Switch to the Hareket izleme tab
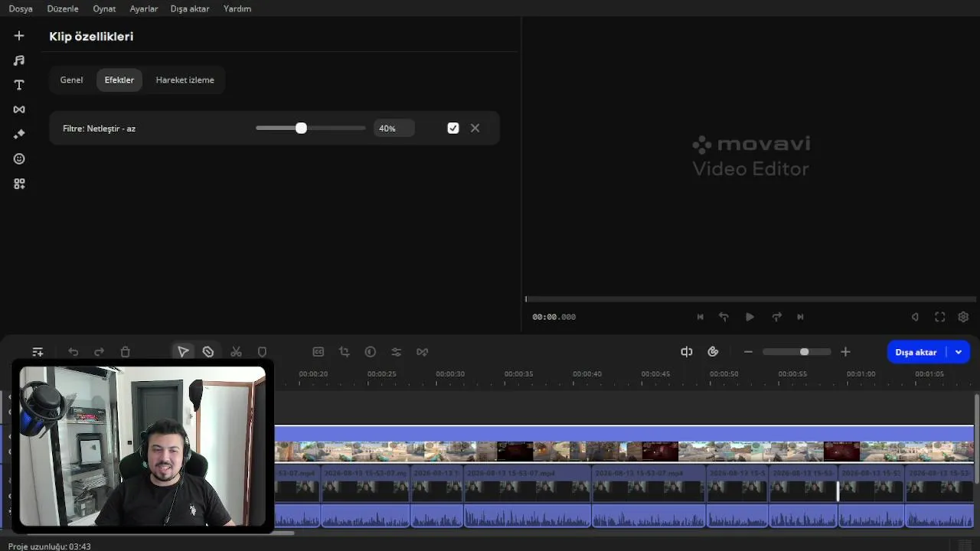The width and height of the screenshot is (980, 551). coord(185,80)
